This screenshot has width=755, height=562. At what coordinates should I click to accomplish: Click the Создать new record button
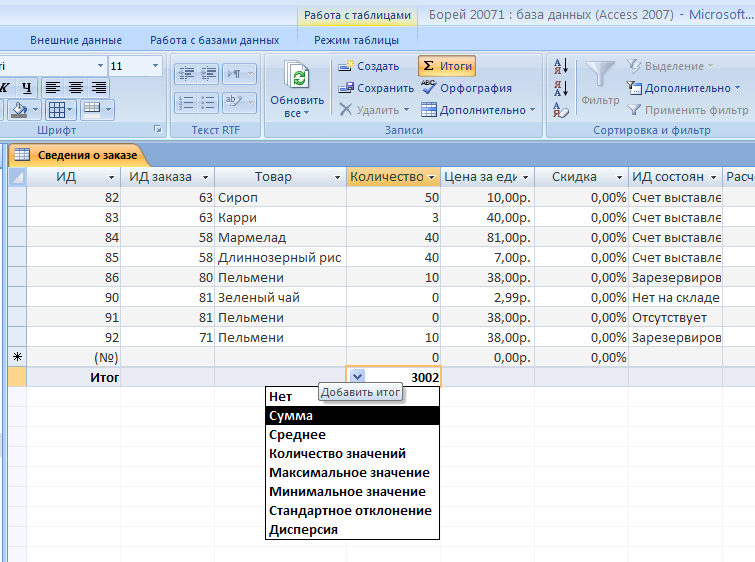[369, 66]
